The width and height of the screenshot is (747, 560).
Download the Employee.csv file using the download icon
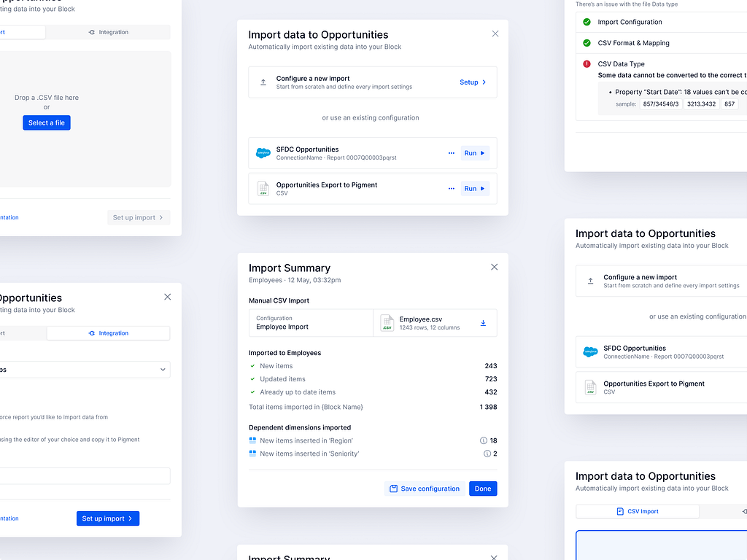point(483,323)
